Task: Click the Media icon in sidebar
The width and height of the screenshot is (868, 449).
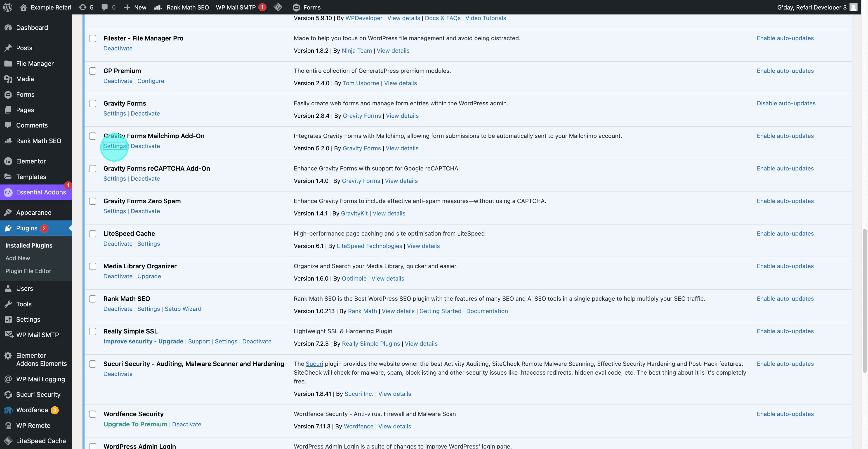Action: click(x=8, y=79)
